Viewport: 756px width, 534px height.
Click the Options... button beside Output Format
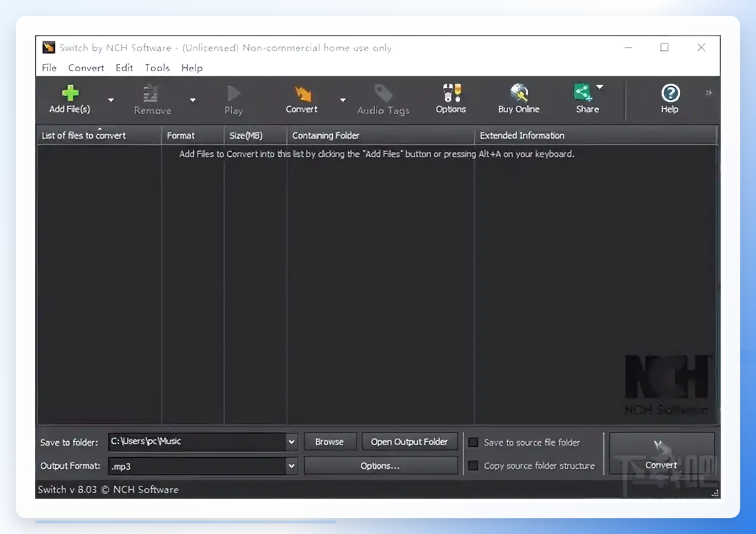coord(380,466)
